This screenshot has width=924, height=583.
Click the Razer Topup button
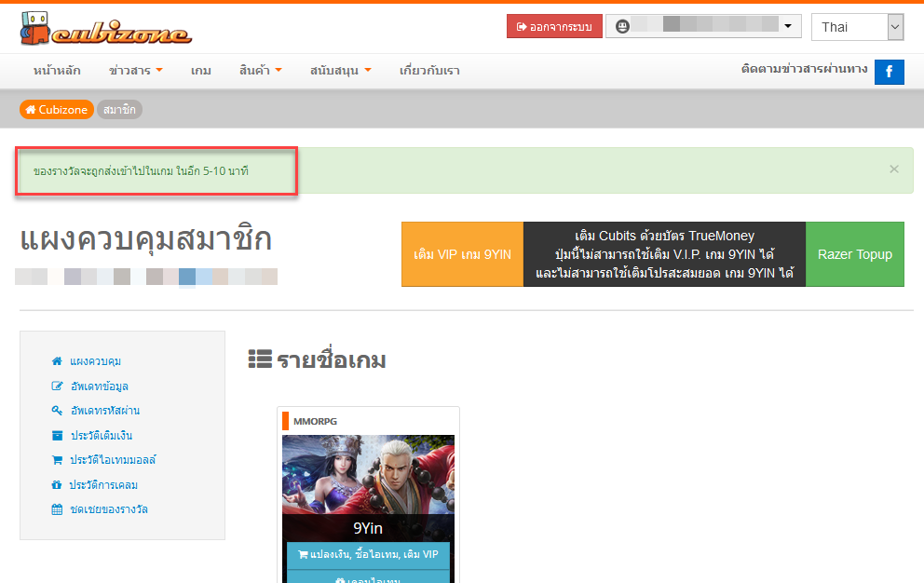click(854, 254)
